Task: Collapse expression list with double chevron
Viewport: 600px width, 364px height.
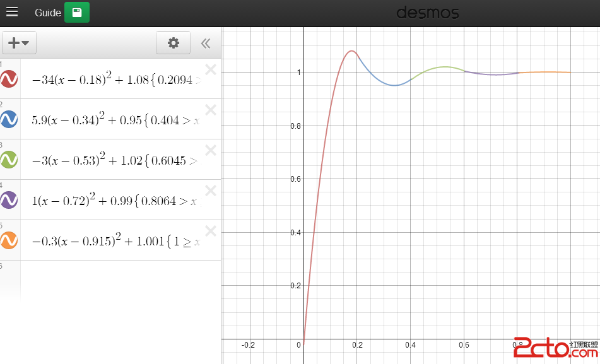Action: coord(206,44)
